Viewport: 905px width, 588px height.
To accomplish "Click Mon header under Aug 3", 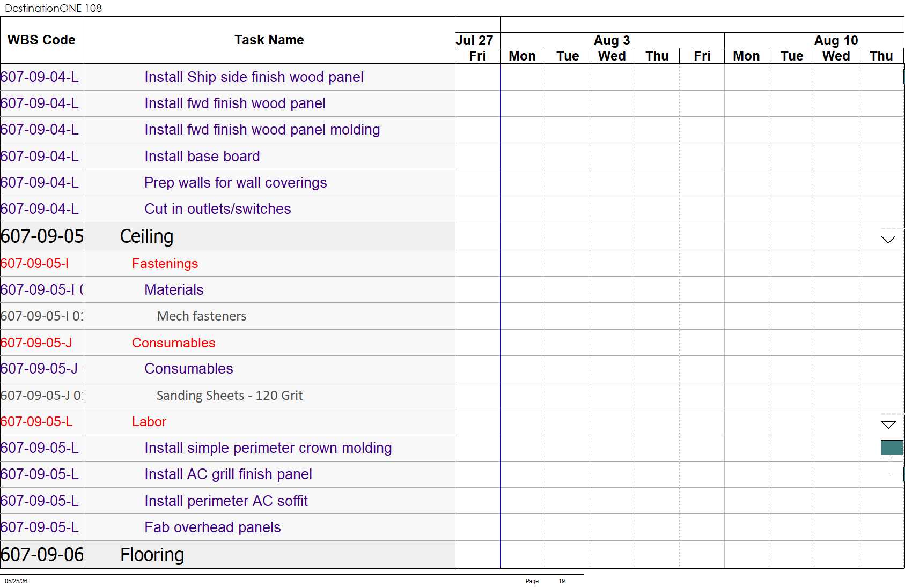I will pyautogui.click(x=523, y=56).
